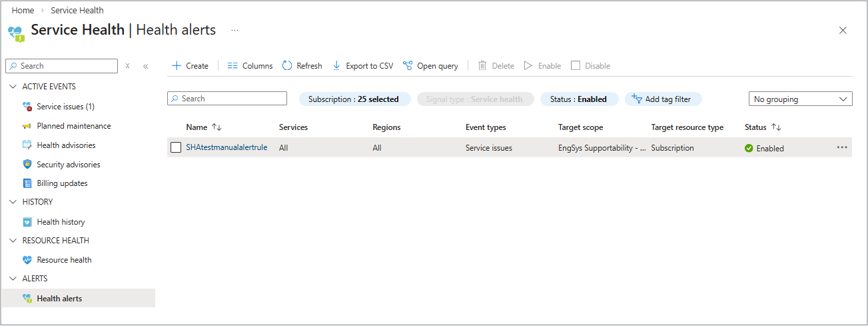Viewport: 868px width, 326px height.
Task: Click the Service issues sidebar icon
Action: click(x=27, y=107)
